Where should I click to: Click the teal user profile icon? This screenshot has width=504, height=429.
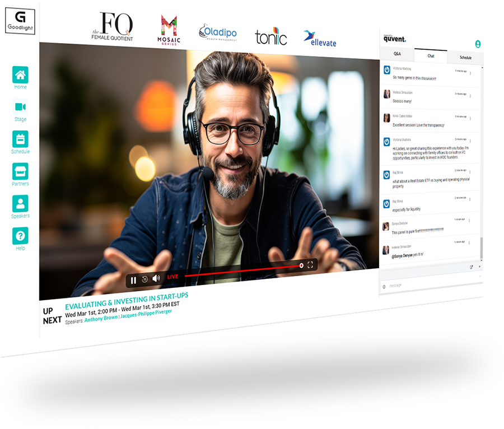coord(478,44)
